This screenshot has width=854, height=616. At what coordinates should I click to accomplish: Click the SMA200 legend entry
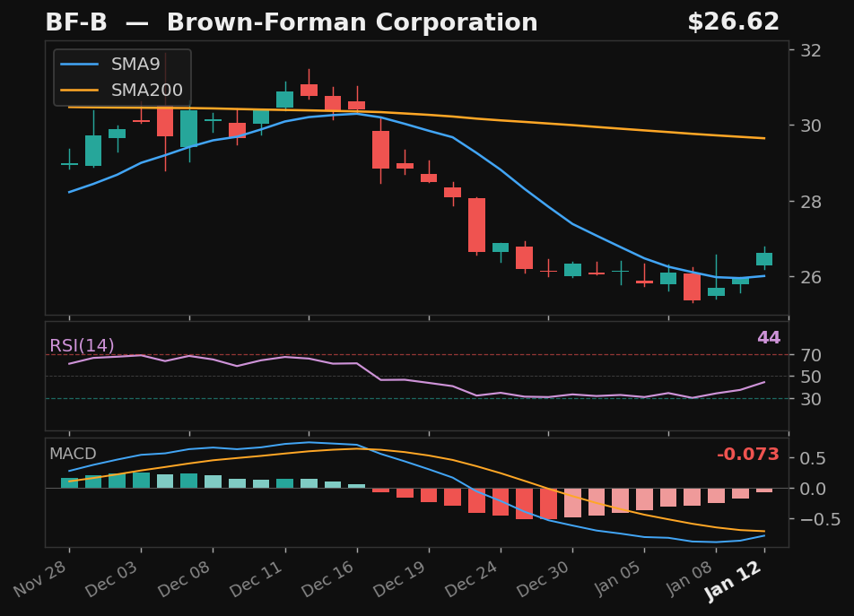pyautogui.click(x=121, y=90)
